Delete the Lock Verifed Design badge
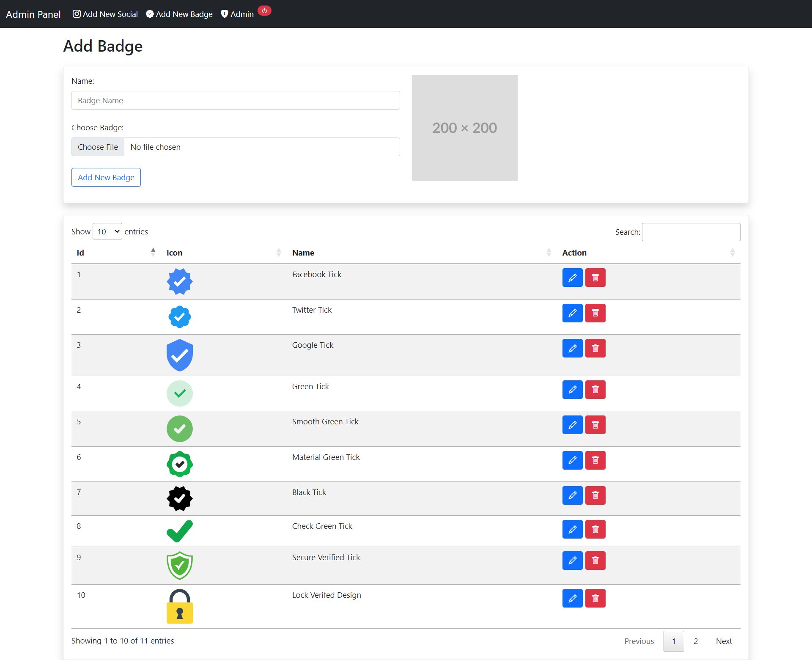This screenshot has height=660, width=812. pyautogui.click(x=595, y=598)
